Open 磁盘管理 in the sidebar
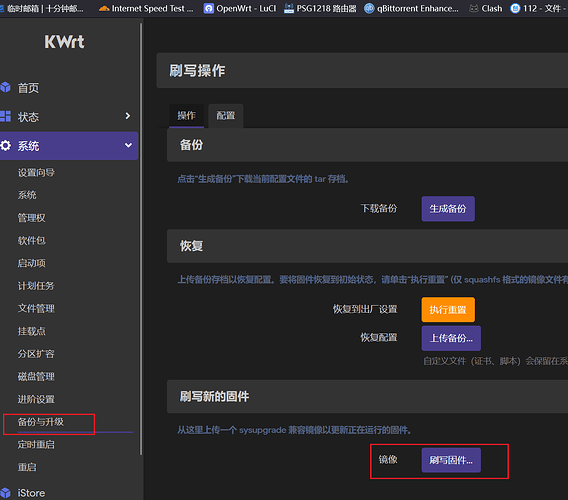The image size is (568, 500). 36,377
